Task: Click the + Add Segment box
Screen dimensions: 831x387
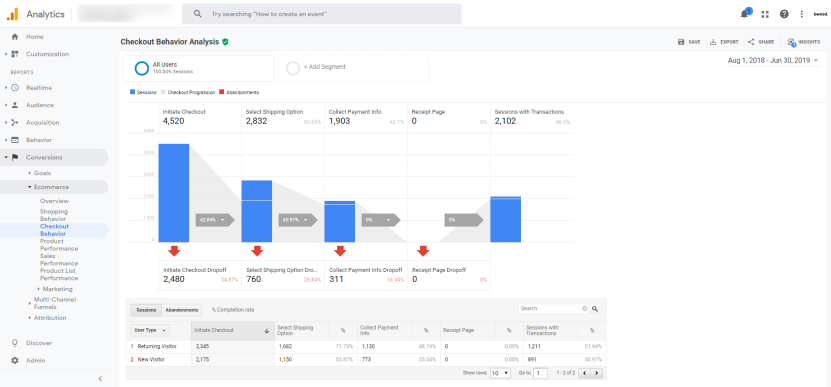Action: pos(353,68)
